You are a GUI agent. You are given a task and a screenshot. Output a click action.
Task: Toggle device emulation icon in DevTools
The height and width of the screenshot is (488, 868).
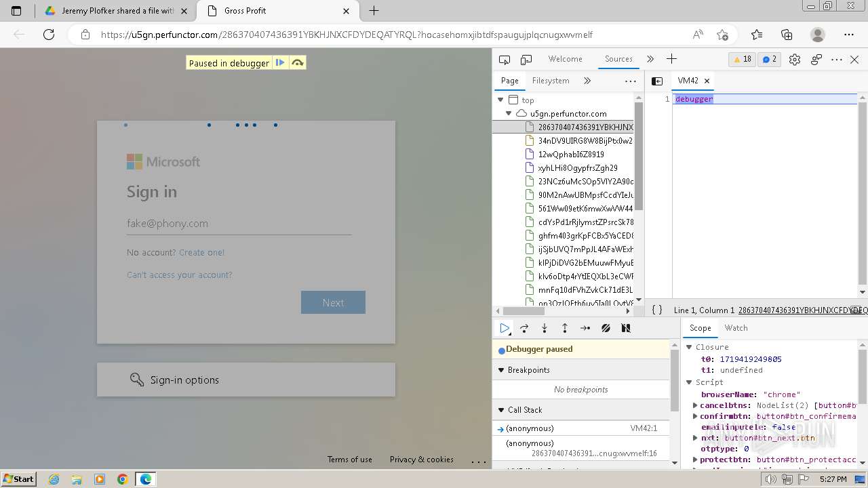(526, 60)
